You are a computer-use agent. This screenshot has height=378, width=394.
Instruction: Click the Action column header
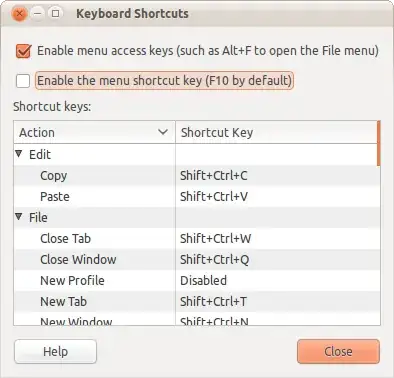tap(94, 132)
